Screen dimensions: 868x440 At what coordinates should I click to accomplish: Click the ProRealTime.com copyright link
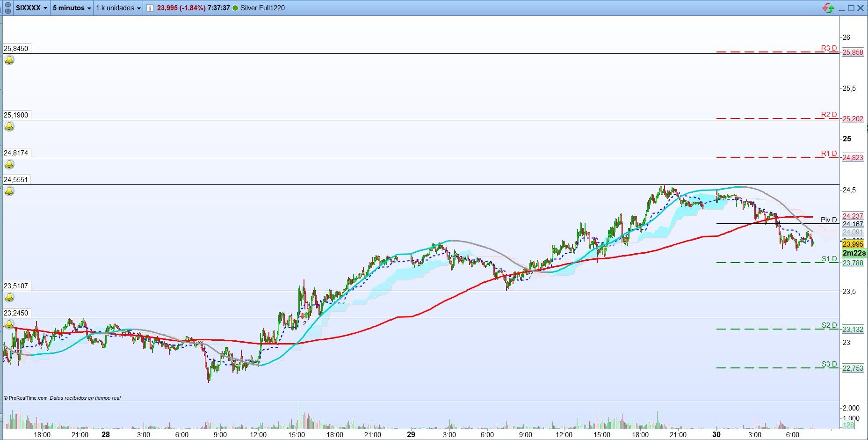click(x=25, y=398)
